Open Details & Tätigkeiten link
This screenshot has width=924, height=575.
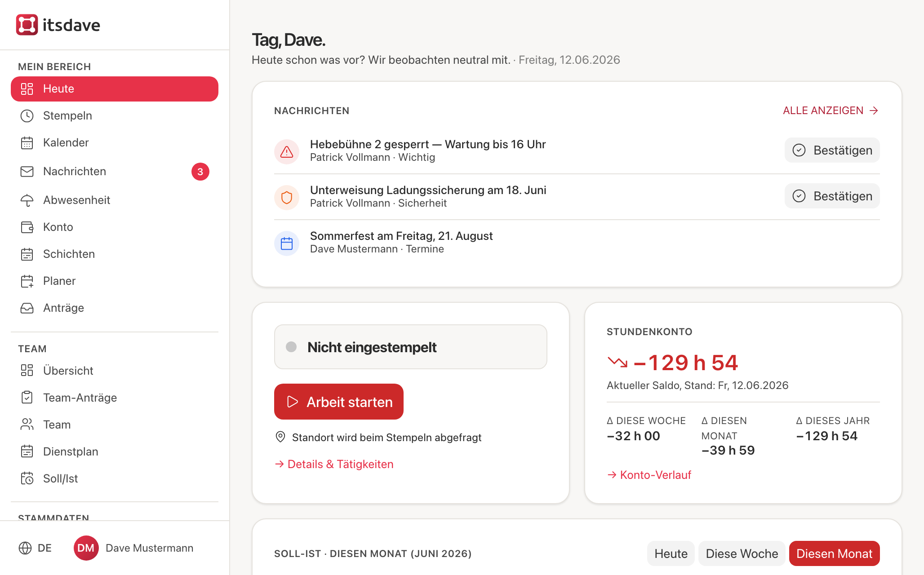[334, 464]
